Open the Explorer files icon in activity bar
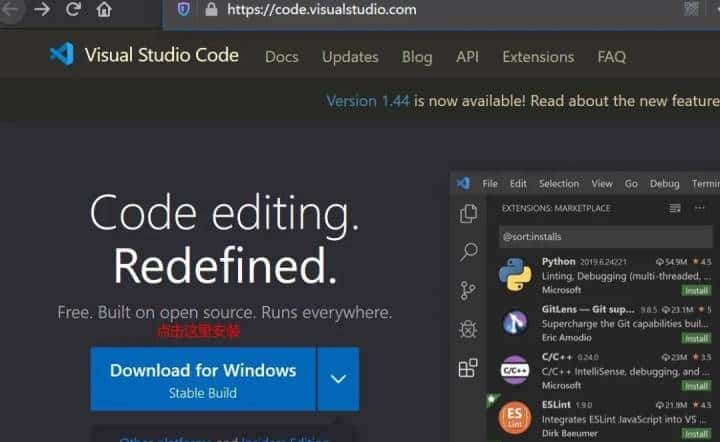720x442 pixels. 468,214
